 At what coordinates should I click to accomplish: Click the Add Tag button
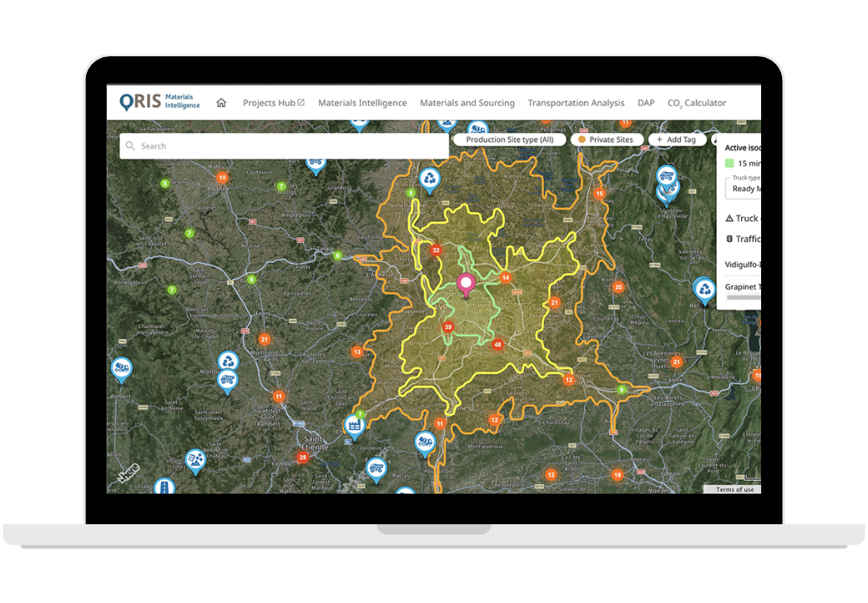[678, 139]
